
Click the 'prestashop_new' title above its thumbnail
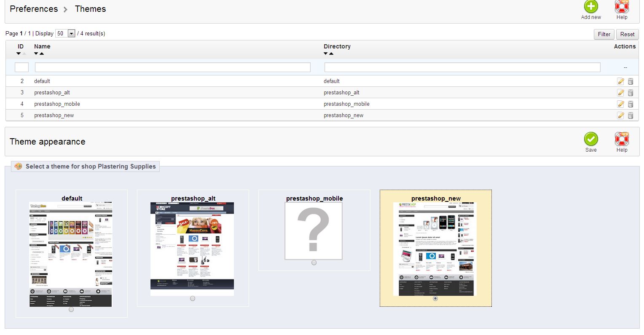pyautogui.click(x=436, y=198)
